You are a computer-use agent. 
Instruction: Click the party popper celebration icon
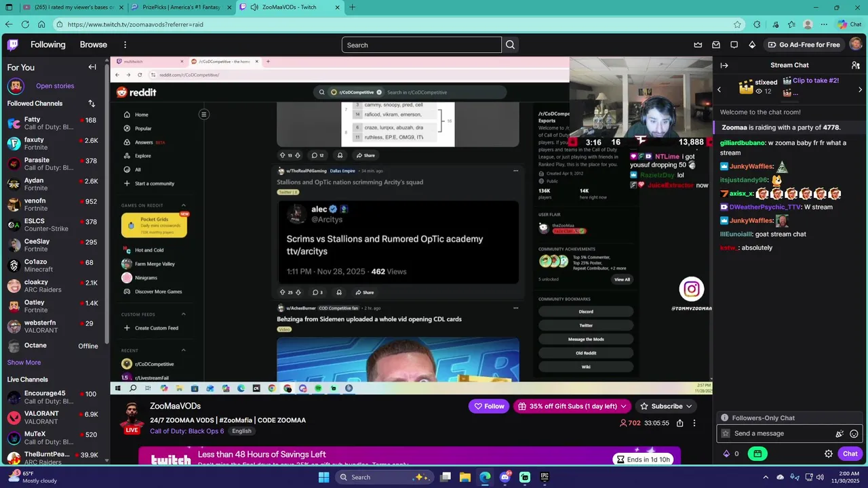click(840, 434)
